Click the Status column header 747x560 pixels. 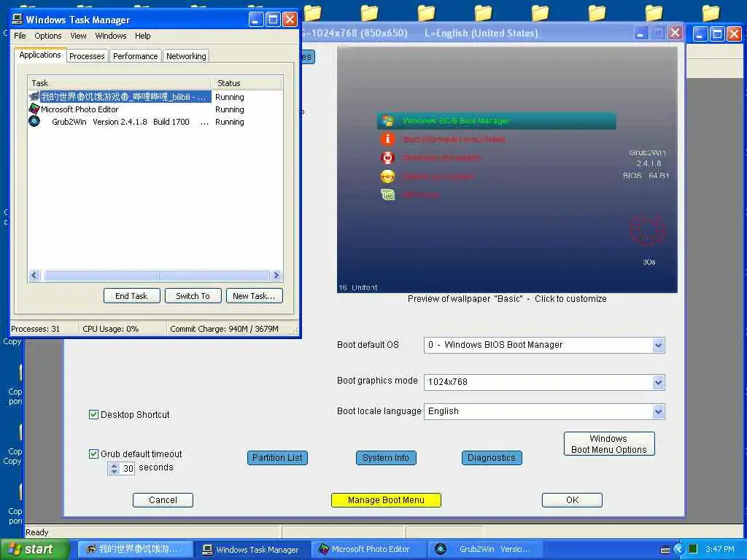[x=247, y=83]
